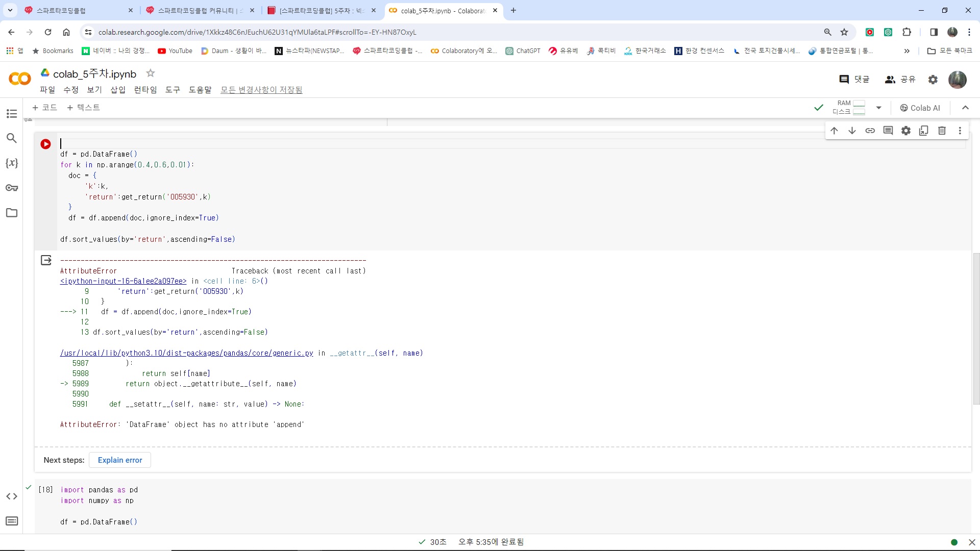Open Colab AI assistant

920,108
